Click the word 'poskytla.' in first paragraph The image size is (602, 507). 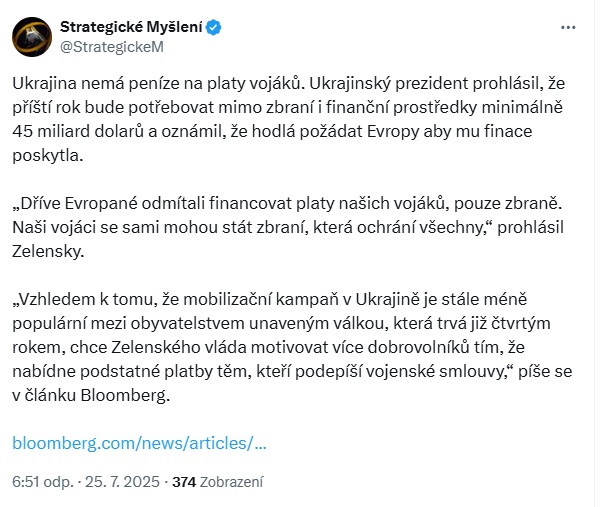pyautogui.click(x=48, y=155)
